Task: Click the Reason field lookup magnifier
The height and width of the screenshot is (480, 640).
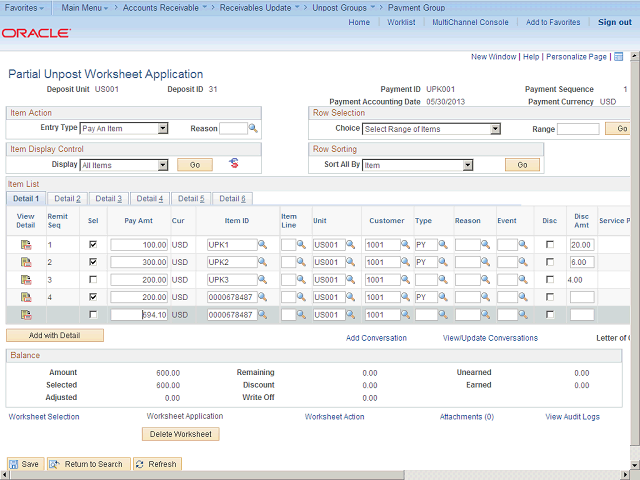Action: 253,128
